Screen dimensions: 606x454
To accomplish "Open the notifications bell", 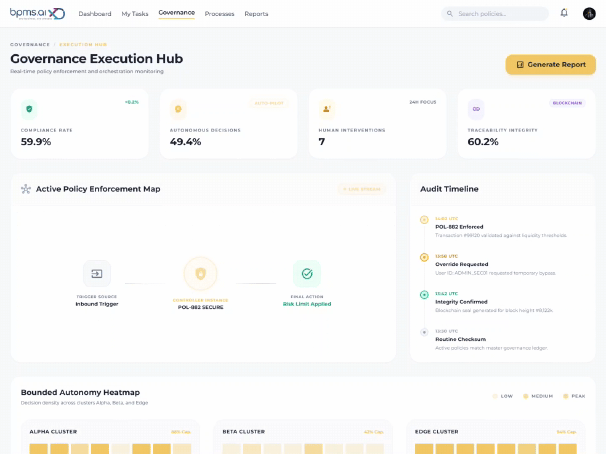I will tap(564, 13).
